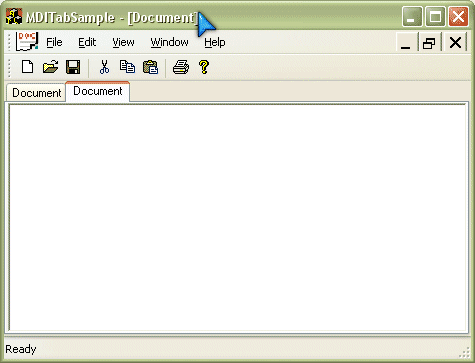Image resolution: width=475 pixels, height=363 pixels.
Task: Click the 'Ready' status bar text
Action: pos(21,349)
